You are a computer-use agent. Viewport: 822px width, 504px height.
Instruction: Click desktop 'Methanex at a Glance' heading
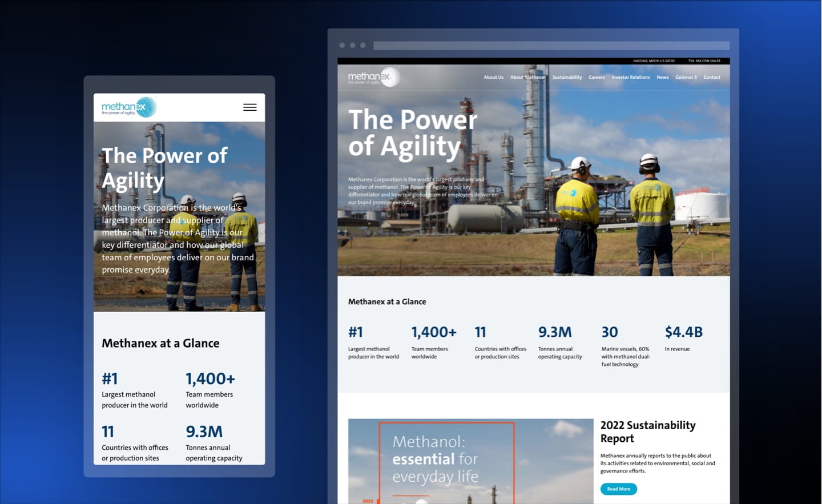387,301
